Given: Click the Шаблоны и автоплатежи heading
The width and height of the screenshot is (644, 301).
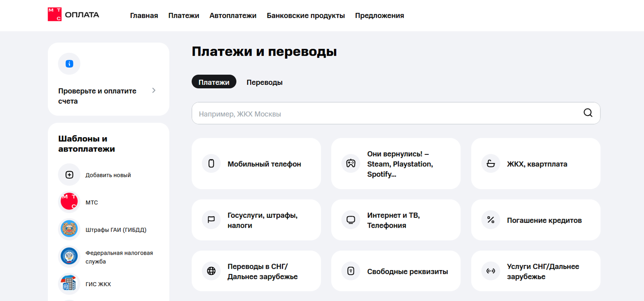Looking at the screenshot, I should [87, 144].
